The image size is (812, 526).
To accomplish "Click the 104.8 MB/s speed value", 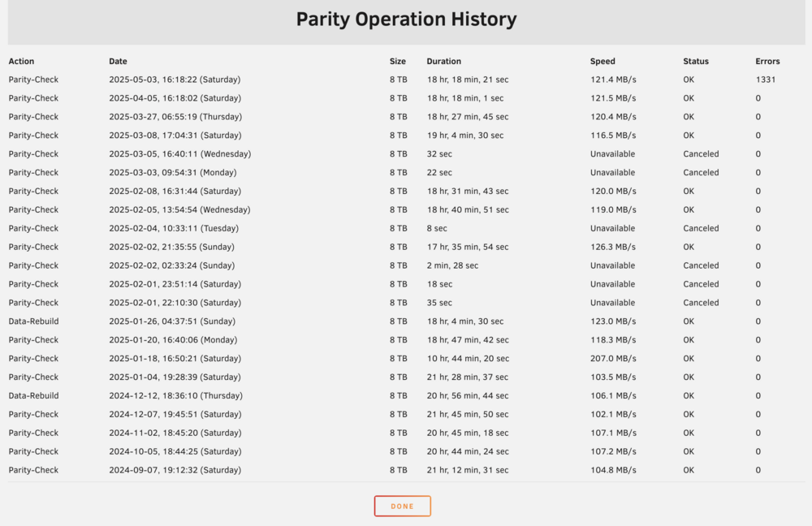I will click(613, 471).
